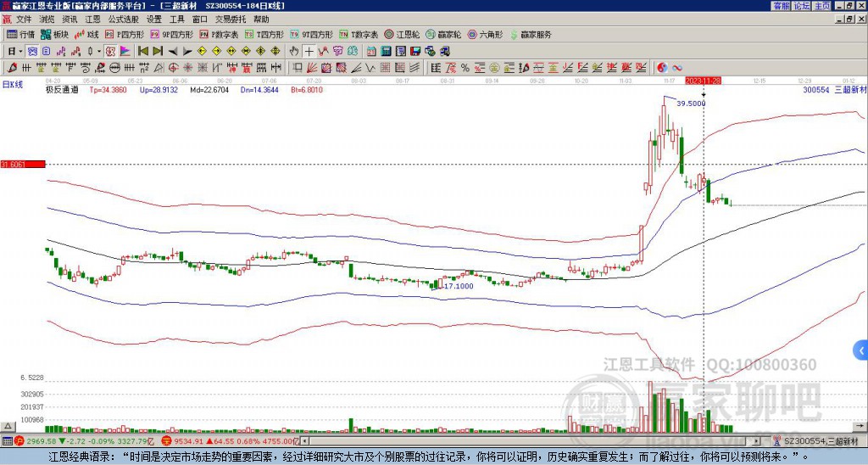
Task: Open the 板块 sector view
Action: click(55, 34)
